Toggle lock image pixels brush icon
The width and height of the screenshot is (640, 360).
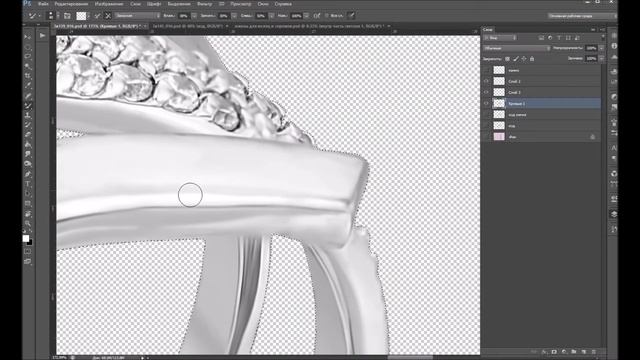point(516,59)
